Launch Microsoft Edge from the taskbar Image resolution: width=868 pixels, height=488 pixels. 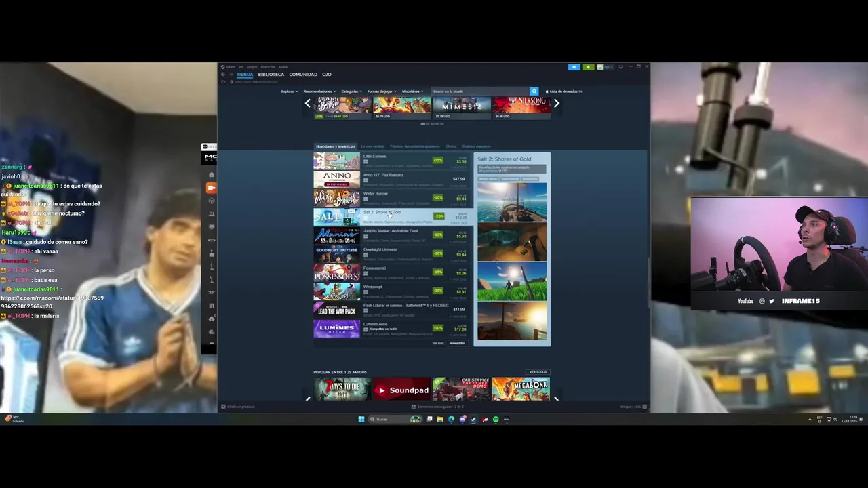click(x=451, y=419)
